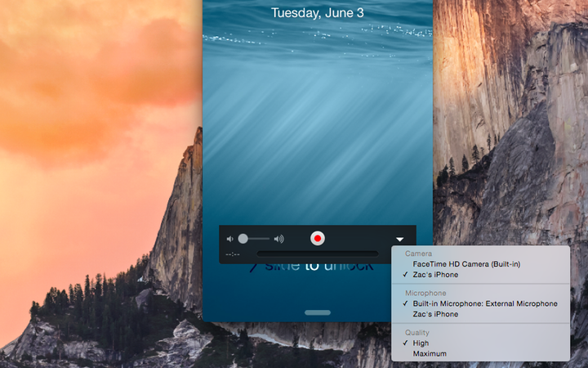Click the recording progress bar
Image resolution: width=588 pixels, height=368 pixels.
pyautogui.click(x=317, y=254)
